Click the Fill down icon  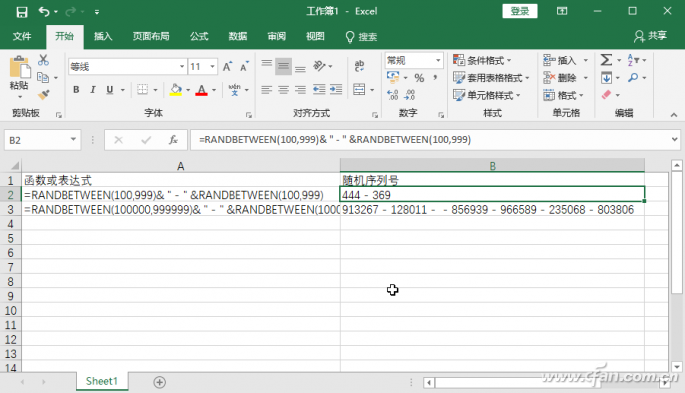point(606,78)
